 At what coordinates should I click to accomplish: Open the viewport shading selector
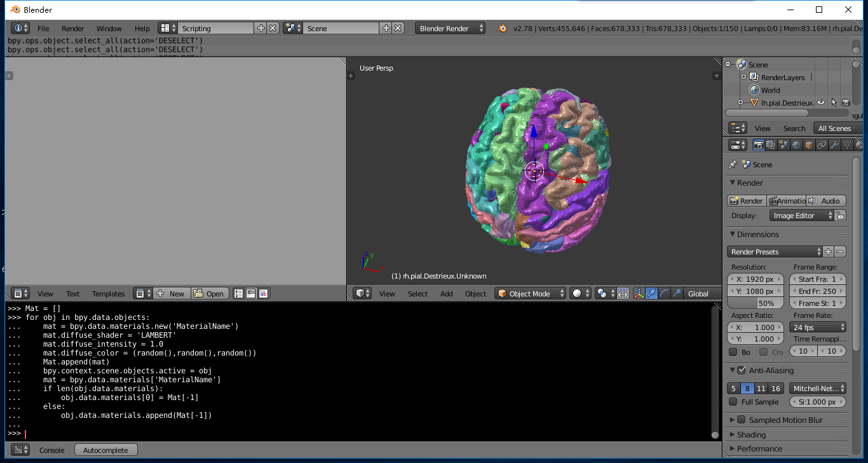click(x=580, y=293)
